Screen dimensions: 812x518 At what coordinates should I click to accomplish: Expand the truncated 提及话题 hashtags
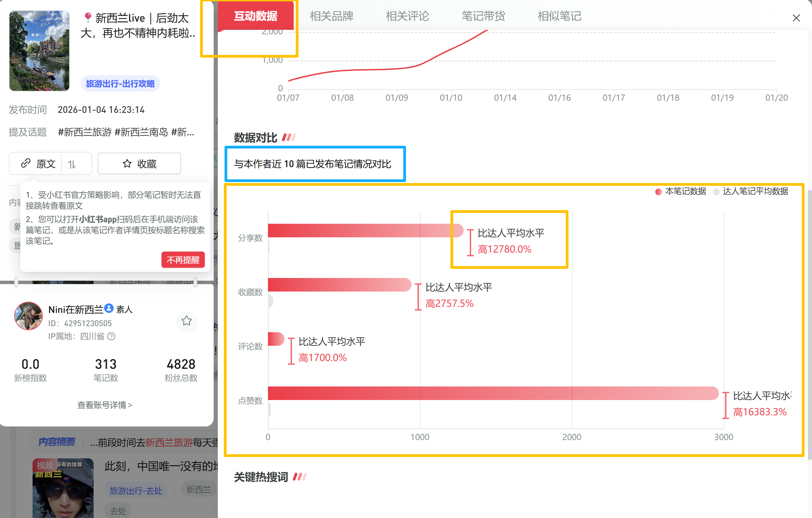(126, 132)
